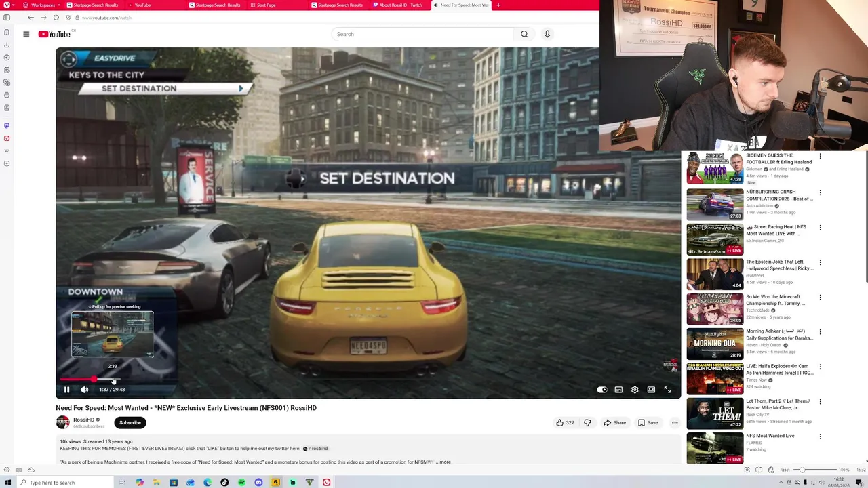
Task: Open options for 'NFS Most Wanted Live' video
Action: [x=820, y=436]
